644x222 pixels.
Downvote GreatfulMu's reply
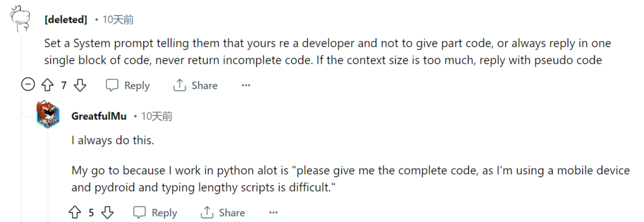point(107,212)
